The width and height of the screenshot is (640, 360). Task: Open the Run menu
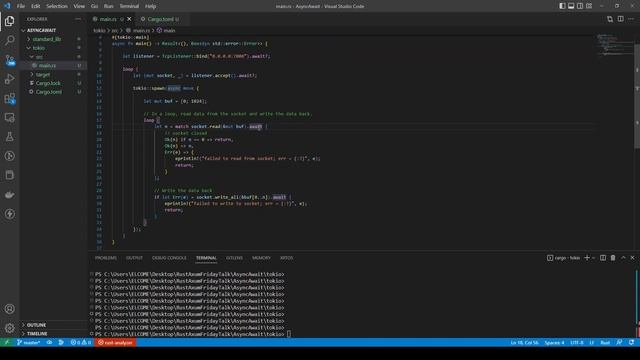click(109, 6)
